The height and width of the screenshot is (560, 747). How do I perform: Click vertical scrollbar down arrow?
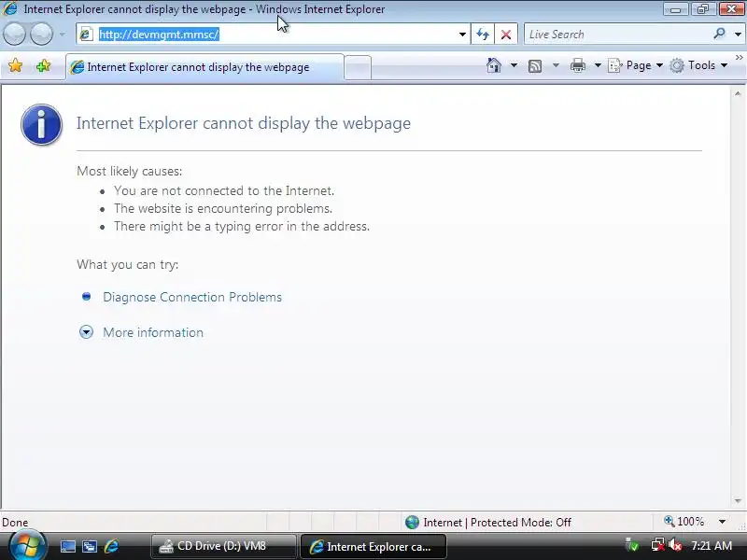click(738, 501)
